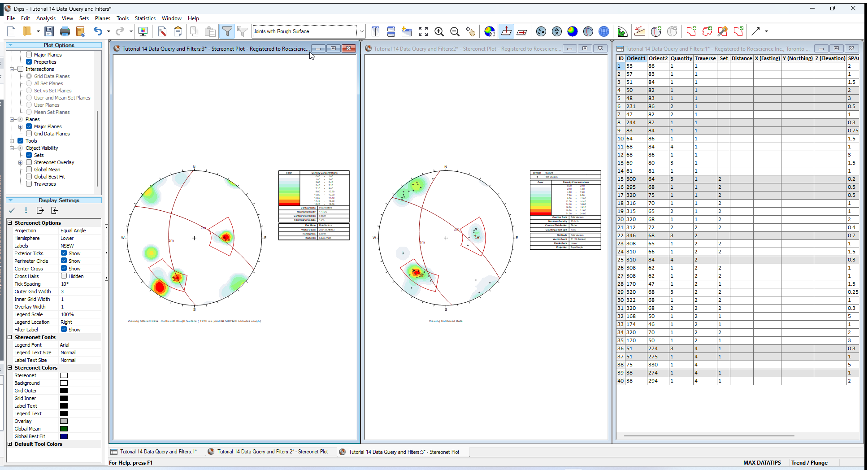Activate the Zoom In tool
The height and width of the screenshot is (470, 868).
pos(439,31)
